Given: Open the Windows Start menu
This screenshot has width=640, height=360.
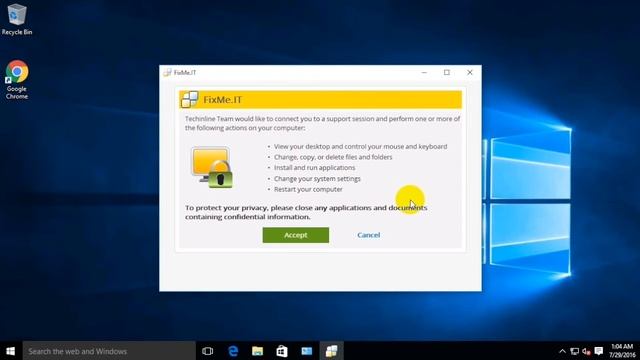Looking at the screenshot, I should [x=11, y=351].
